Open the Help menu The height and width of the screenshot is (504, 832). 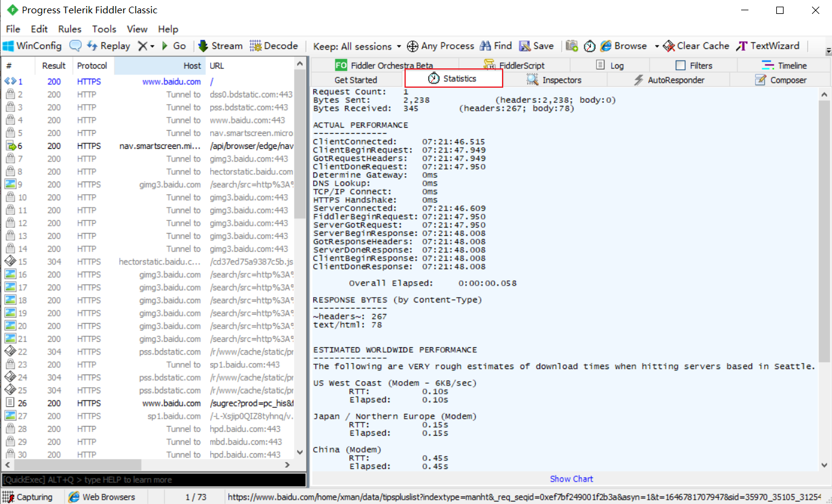tap(168, 29)
